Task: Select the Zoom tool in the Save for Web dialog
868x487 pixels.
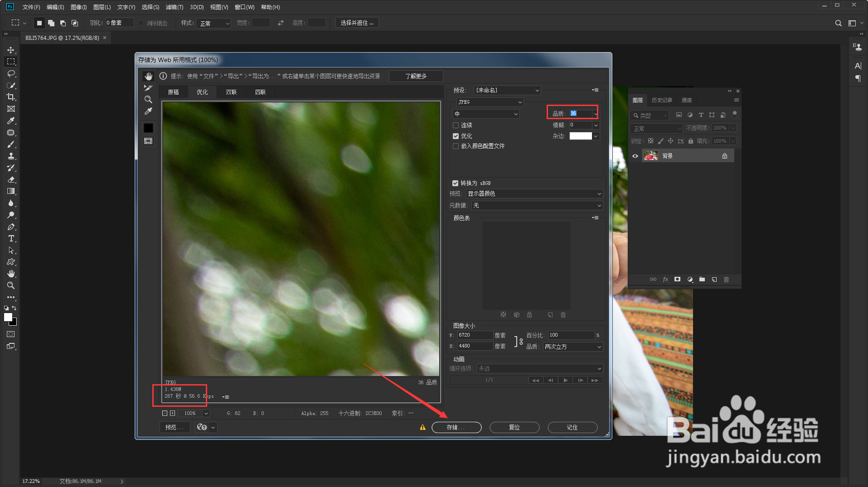Action: point(148,100)
